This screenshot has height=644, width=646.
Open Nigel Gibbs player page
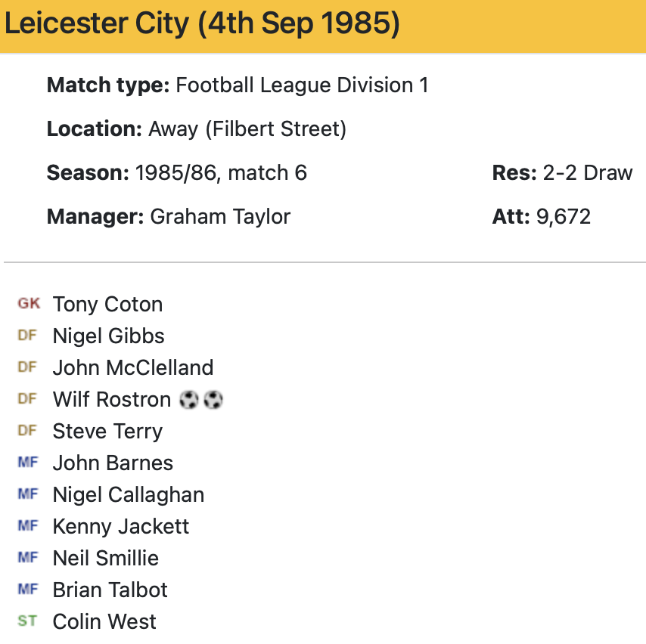tap(108, 336)
